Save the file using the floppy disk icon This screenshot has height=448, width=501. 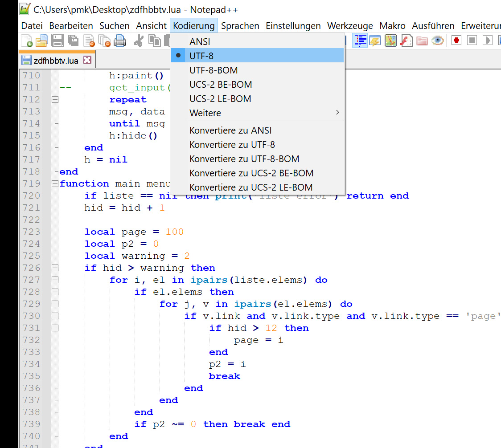coord(57,41)
